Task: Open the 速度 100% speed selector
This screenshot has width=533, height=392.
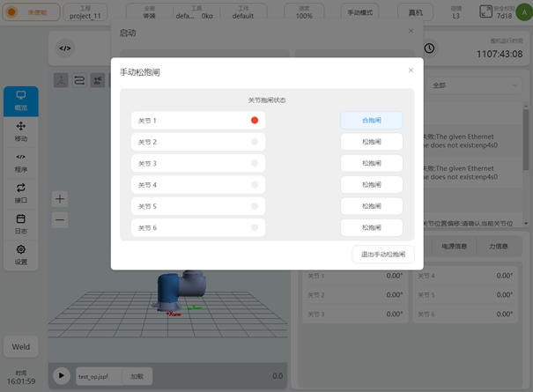Action: (304, 12)
